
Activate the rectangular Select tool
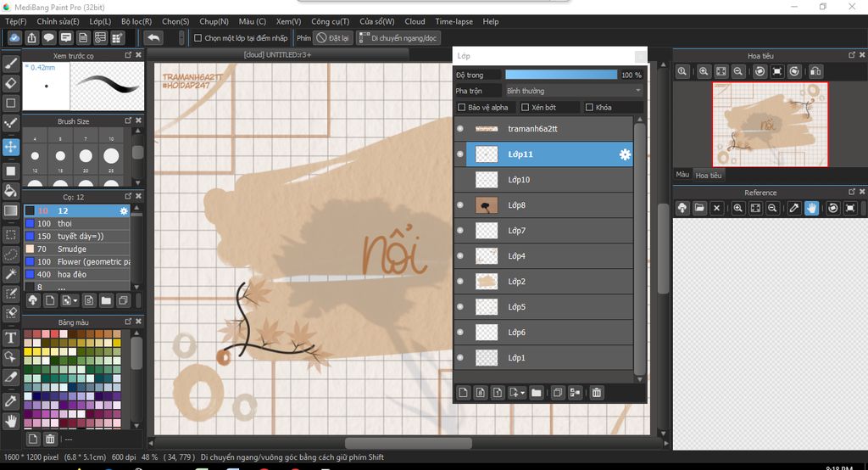coord(10,234)
